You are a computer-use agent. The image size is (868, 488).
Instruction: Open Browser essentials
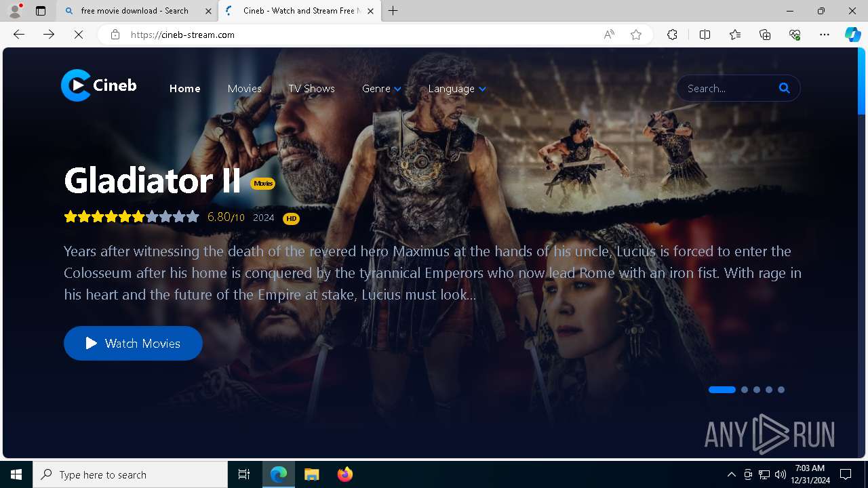coord(795,35)
